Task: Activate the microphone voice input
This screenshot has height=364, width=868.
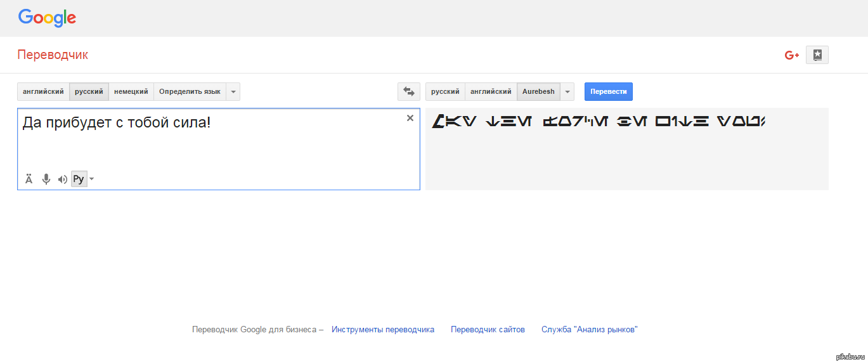Action: tap(46, 179)
